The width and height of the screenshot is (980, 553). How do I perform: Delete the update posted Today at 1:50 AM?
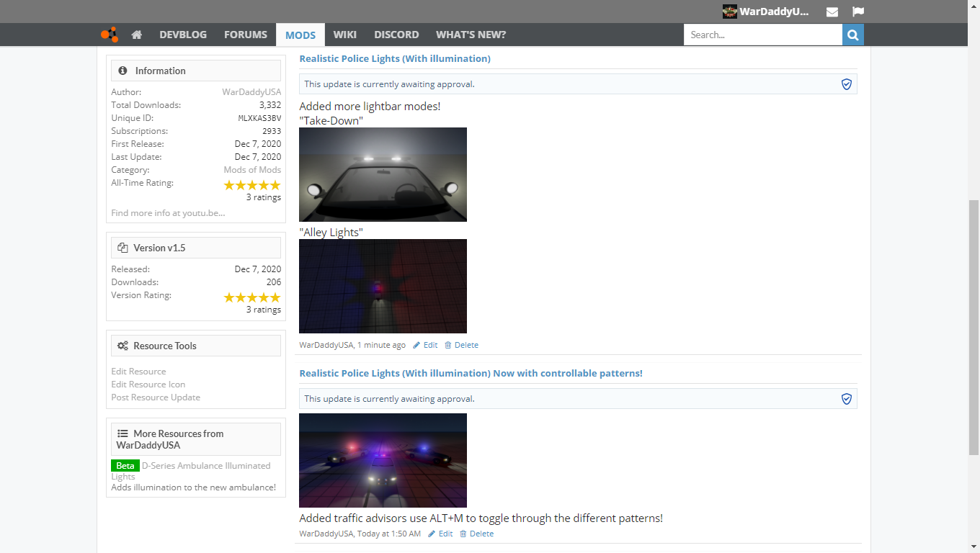476,534
